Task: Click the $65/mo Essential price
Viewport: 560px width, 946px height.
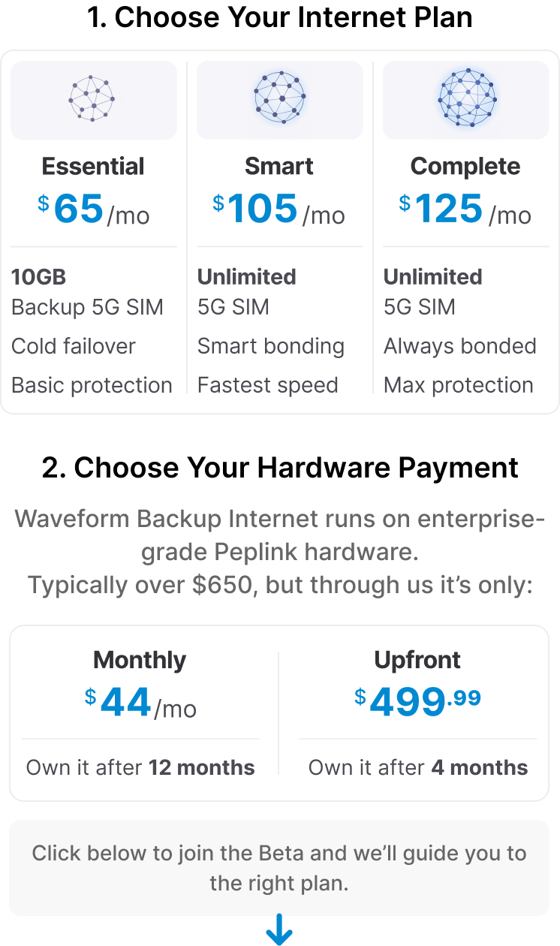Action: pos(93,209)
